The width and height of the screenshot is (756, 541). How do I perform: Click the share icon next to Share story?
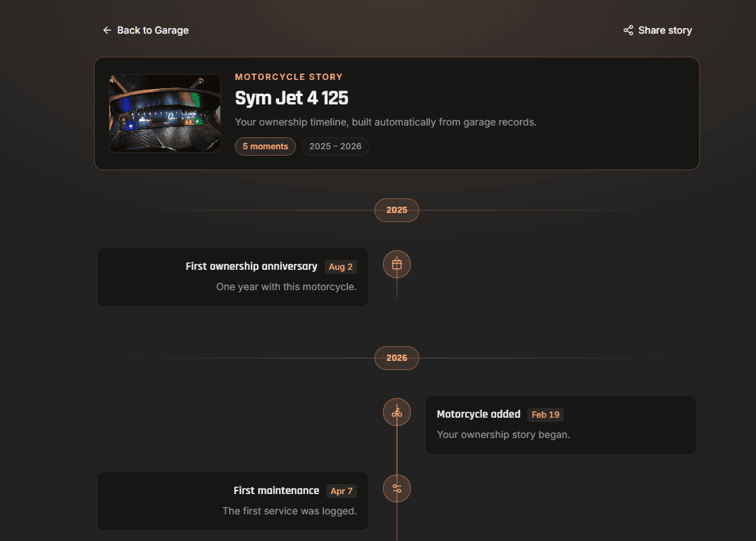628,30
